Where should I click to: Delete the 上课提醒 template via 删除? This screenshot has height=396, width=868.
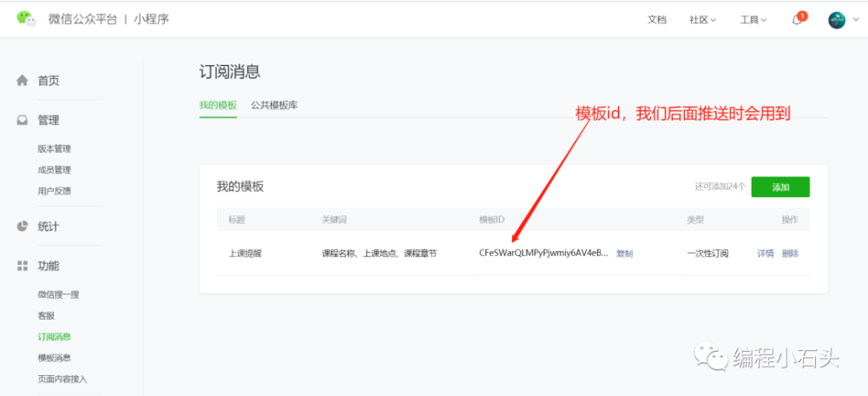790,254
